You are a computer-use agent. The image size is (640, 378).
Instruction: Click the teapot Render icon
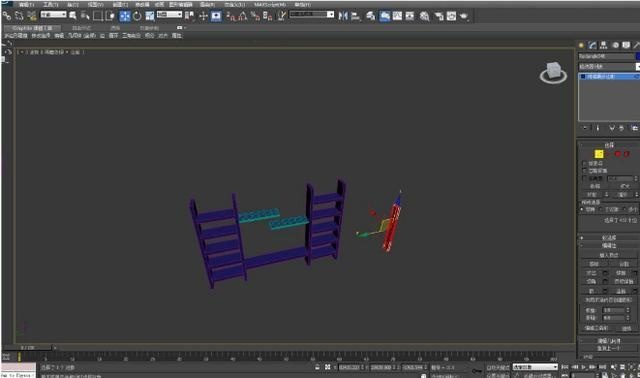tap(464, 16)
